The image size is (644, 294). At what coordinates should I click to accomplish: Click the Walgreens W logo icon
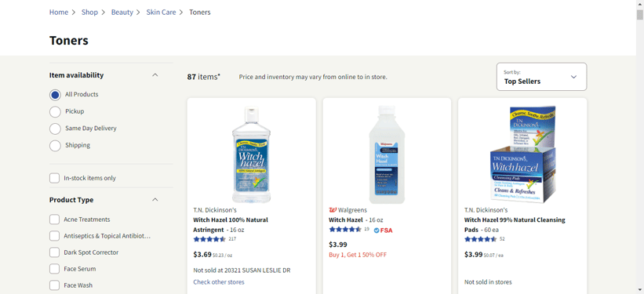(333, 210)
